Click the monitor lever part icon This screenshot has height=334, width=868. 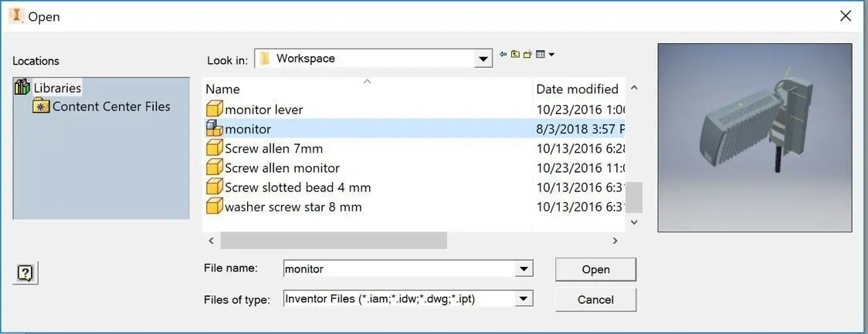214,110
